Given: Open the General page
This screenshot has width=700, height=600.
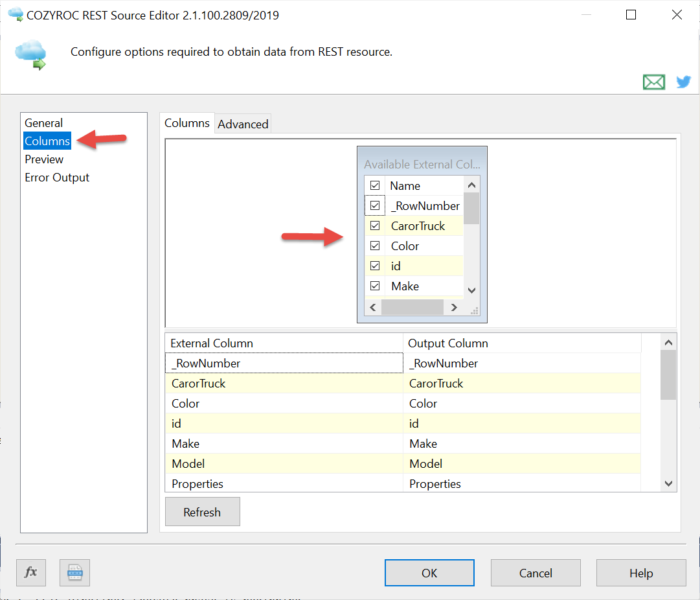Looking at the screenshot, I should tap(44, 123).
